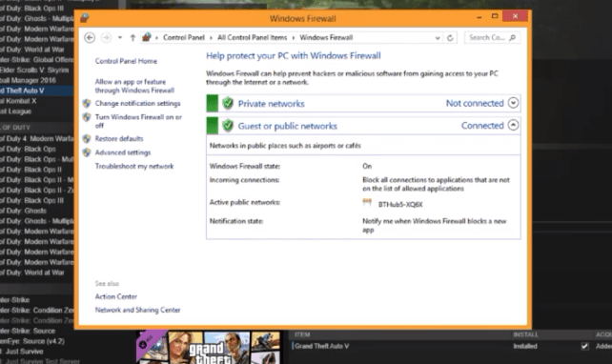Select Call of Duty 4: Modern Warfare in Steam
This screenshot has height=364, width=612.
(36, 138)
